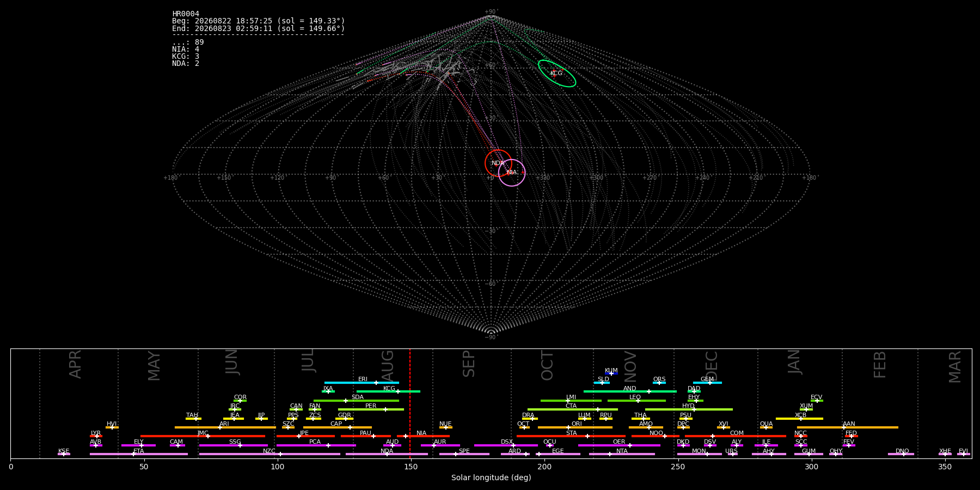The height and width of the screenshot is (490, 980).
Task: Select the long orange AAN shower bar
Action: [x=848, y=427]
